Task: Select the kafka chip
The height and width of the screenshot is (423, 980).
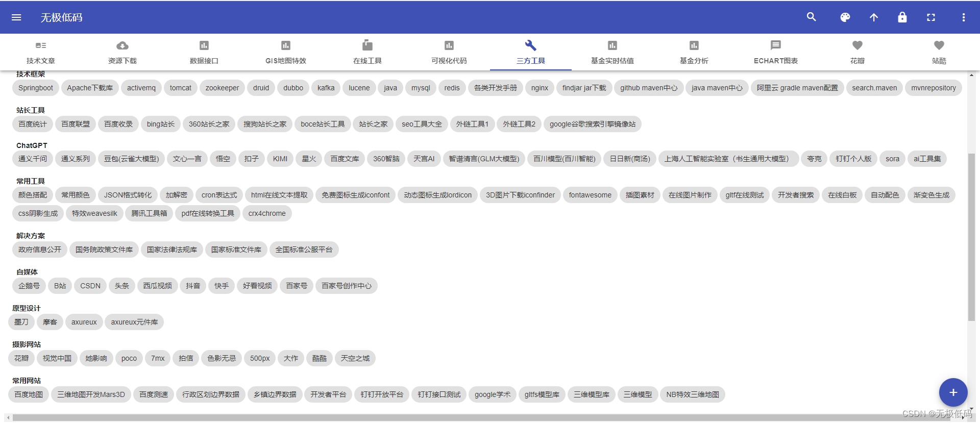Action: tap(326, 88)
